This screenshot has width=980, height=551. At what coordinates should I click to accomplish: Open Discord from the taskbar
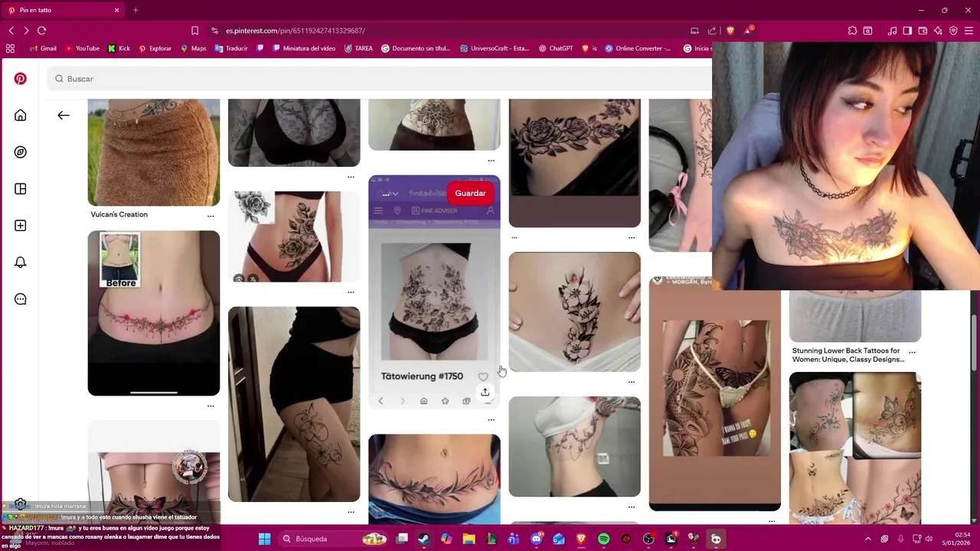pos(536,539)
